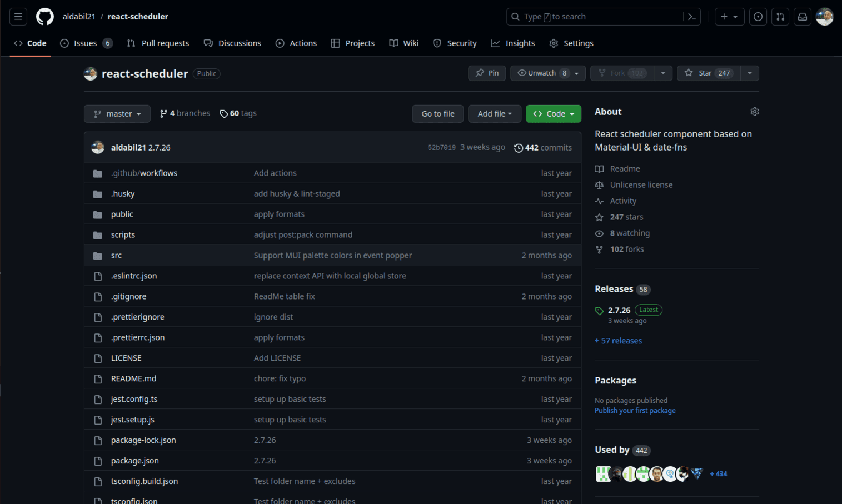Viewport: 842px width, 504px height.
Task: Open the master branch dropdown
Action: pyautogui.click(x=117, y=114)
